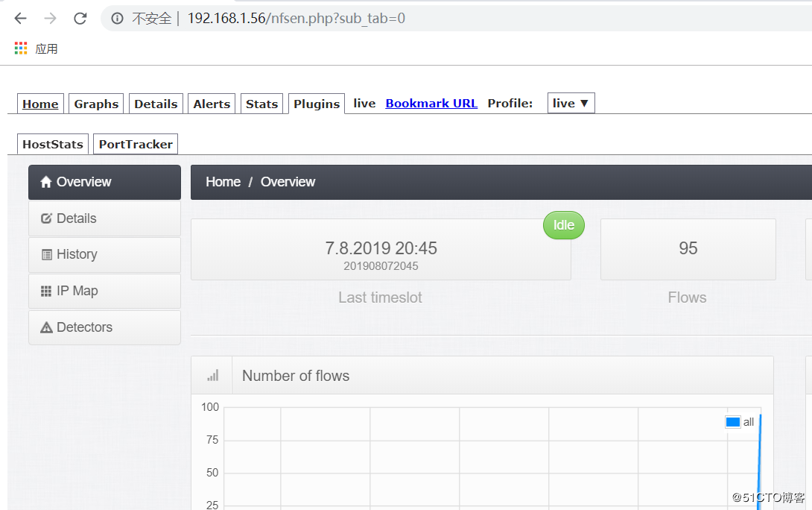Select the Stats tab

[261, 104]
